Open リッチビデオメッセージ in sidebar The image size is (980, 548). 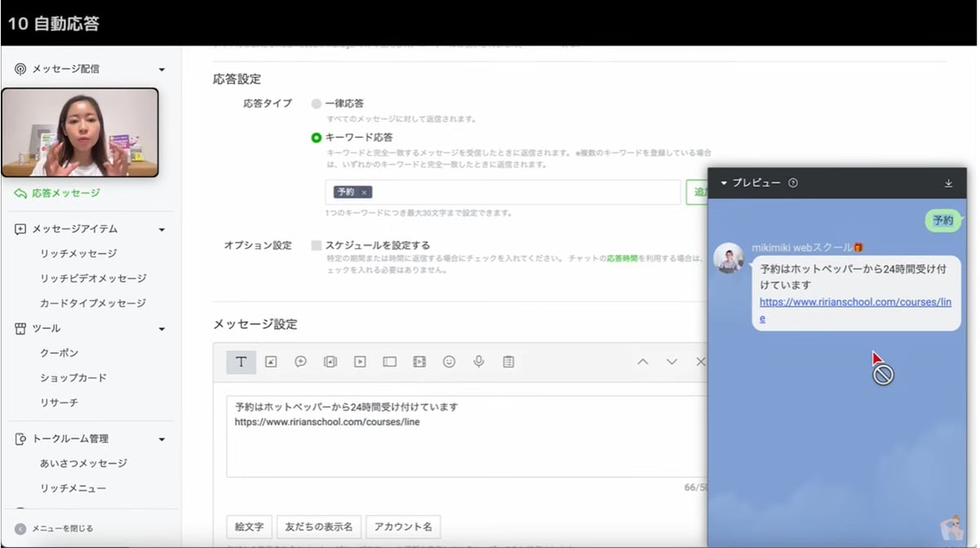pos(93,278)
